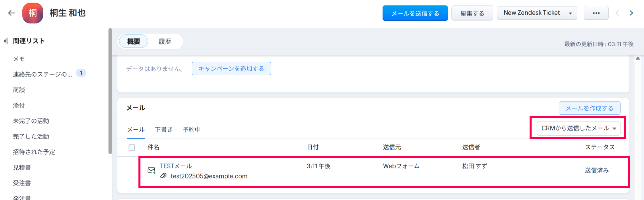Viewport: 644px width, 200px height.
Task: Select the 下書き mail tab
Action: 164,130
